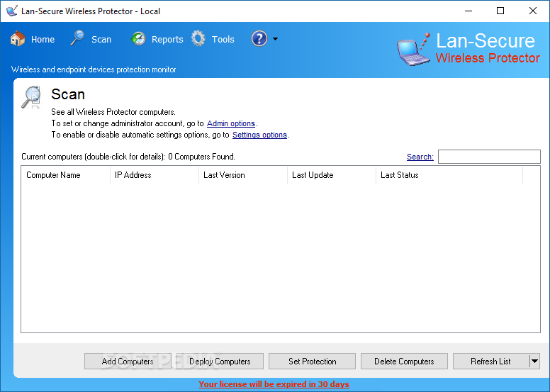Close the Wireless Protector window
The height and width of the screenshot is (392, 550).
pos(533,11)
